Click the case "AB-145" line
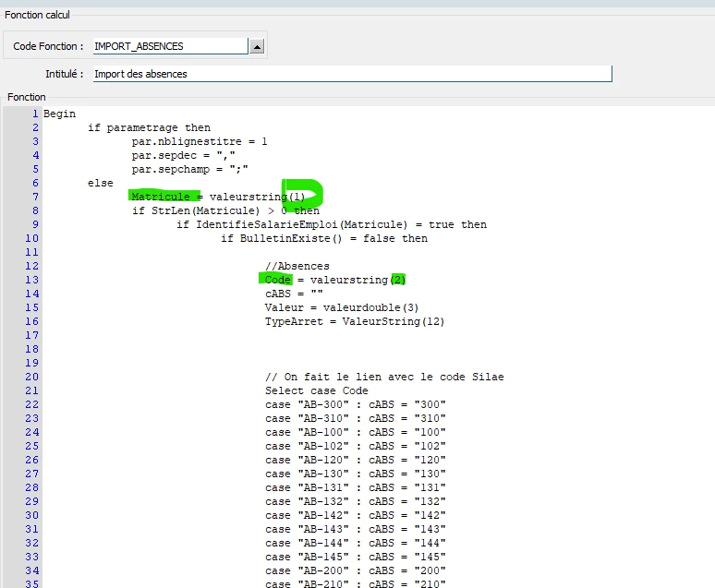This screenshot has width=715, height=588. coord(356,557)
